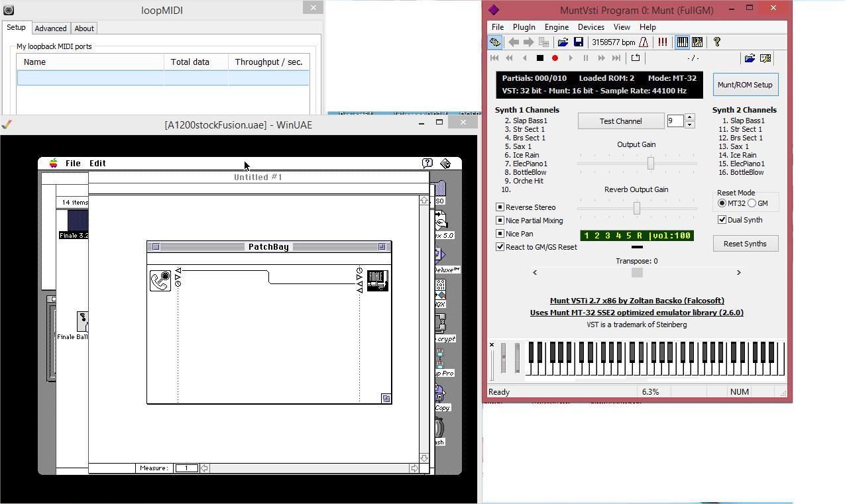The width and height of the screenshot is (845, 504).
Task: Click the PatchBay window close box
Action: pyautogui.click(x=156, y=246)
